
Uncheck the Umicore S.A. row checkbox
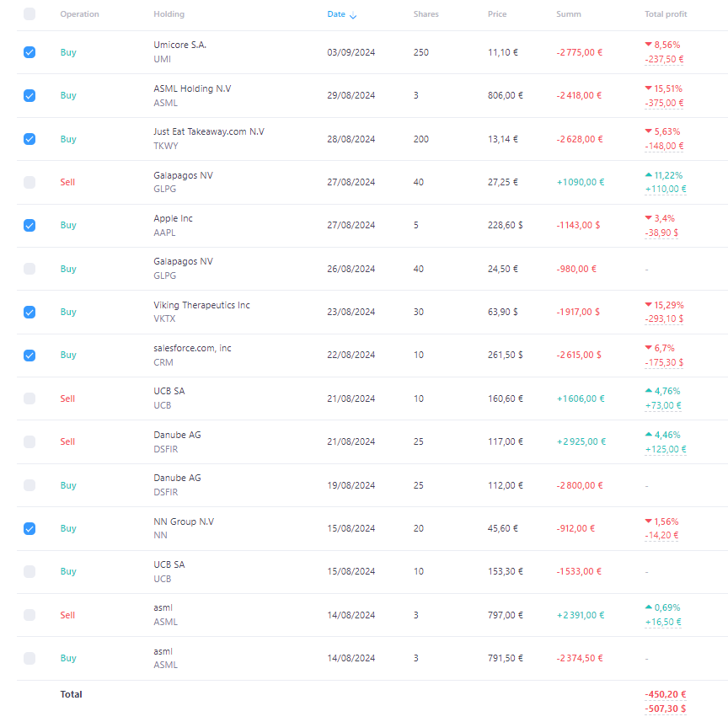click(x=29, y=52)
